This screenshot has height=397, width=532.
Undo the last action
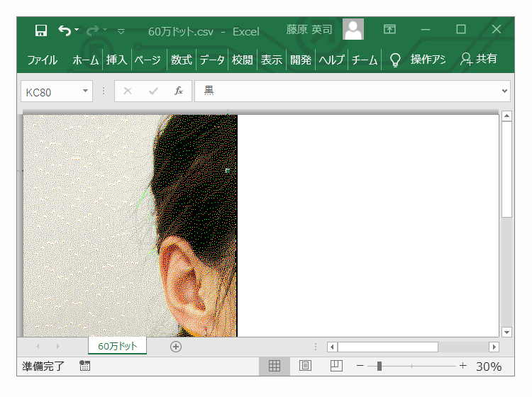tap(65, 30)
